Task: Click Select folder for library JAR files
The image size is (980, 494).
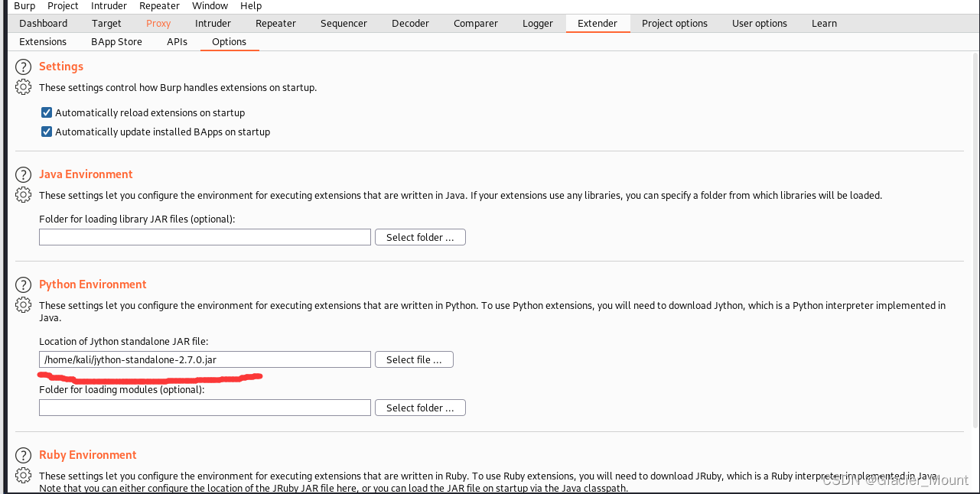Action: (419, 236)
